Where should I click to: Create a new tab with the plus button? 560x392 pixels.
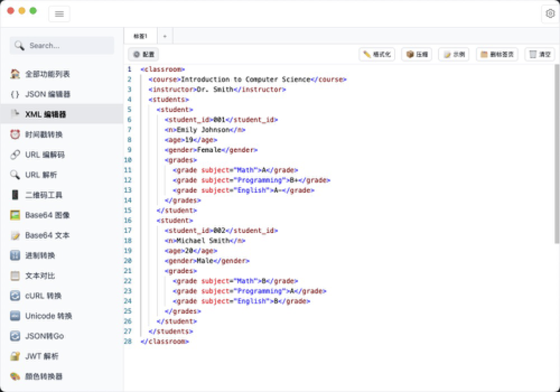point(165,35)
